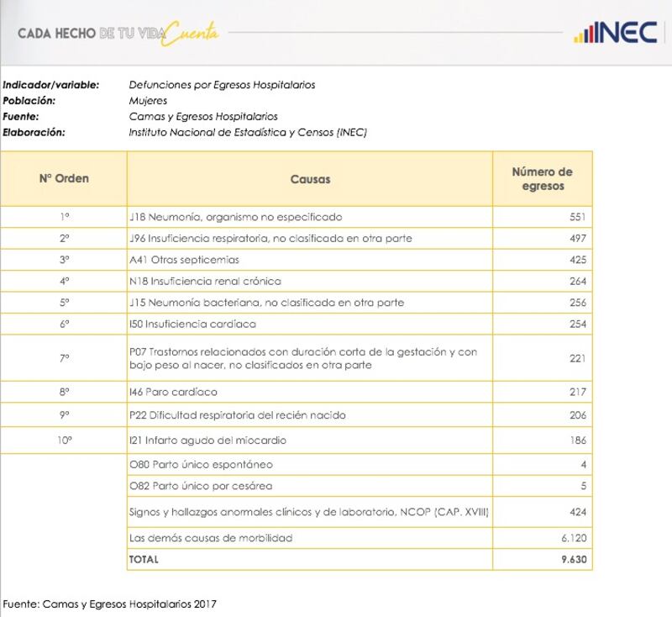Select the 'P07 Trastornos relacionados' cause cell
The height and width of the screenshot is (617, 672).
click(x=310, y=358)
